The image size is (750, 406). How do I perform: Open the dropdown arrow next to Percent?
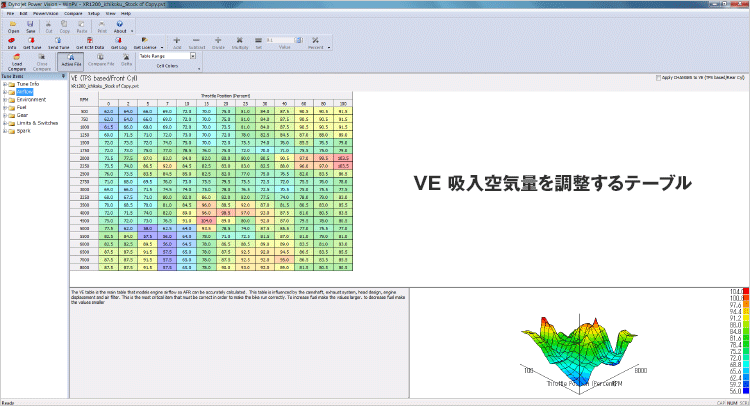329,47
